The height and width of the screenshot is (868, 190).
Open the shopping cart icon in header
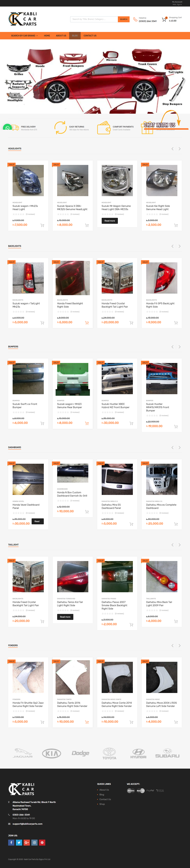[164, 20]
